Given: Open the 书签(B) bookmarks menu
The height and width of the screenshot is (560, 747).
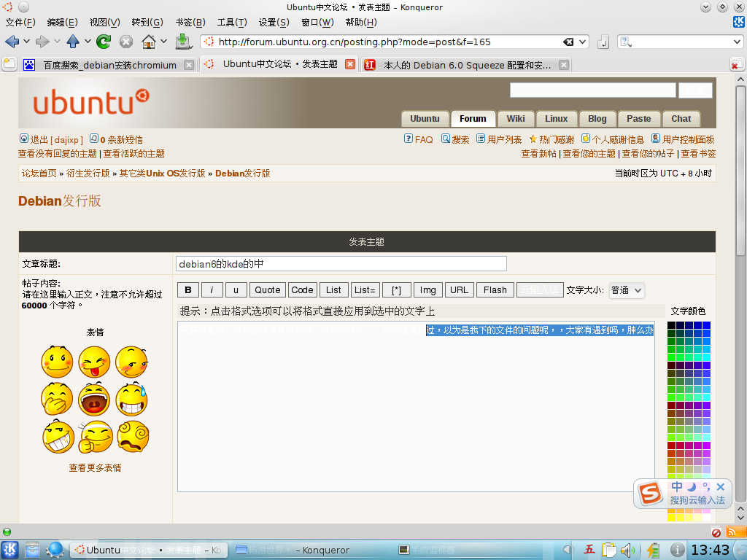Looking at the screenshot, I should point(190,23).
